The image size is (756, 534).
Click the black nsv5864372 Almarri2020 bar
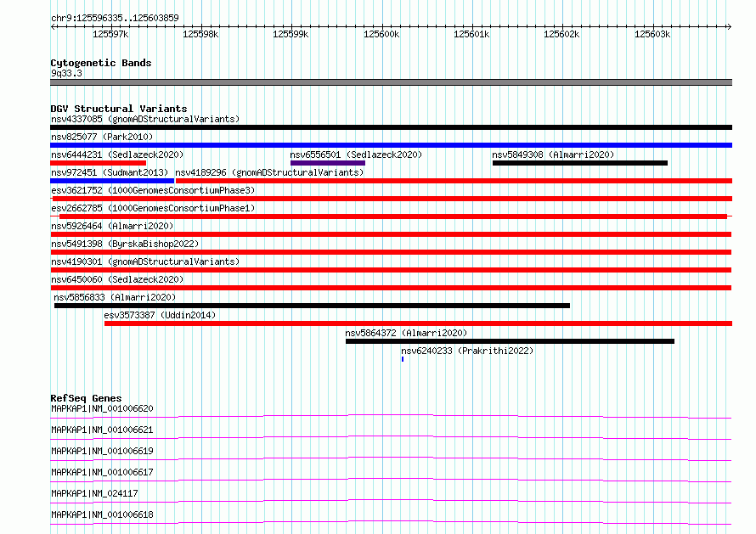[511, 341]
